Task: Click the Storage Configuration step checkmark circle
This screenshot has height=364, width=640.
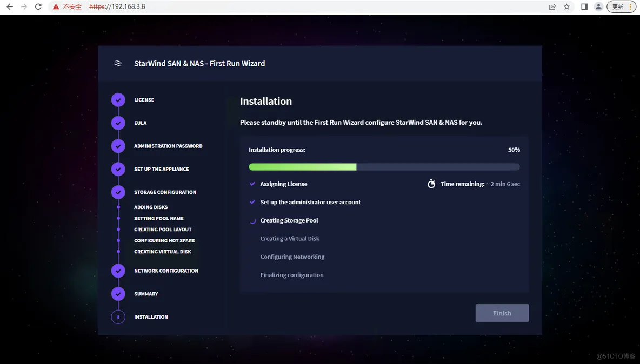Action: click(118, 192)
